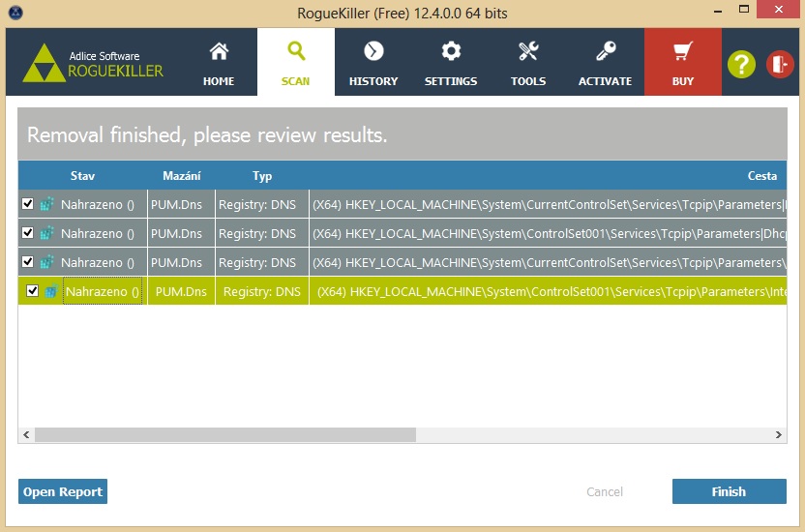The image size is (805, 532).
Task: Minimize the RogueKiller window
Action: pyautogui.click(x=718, y=11)
